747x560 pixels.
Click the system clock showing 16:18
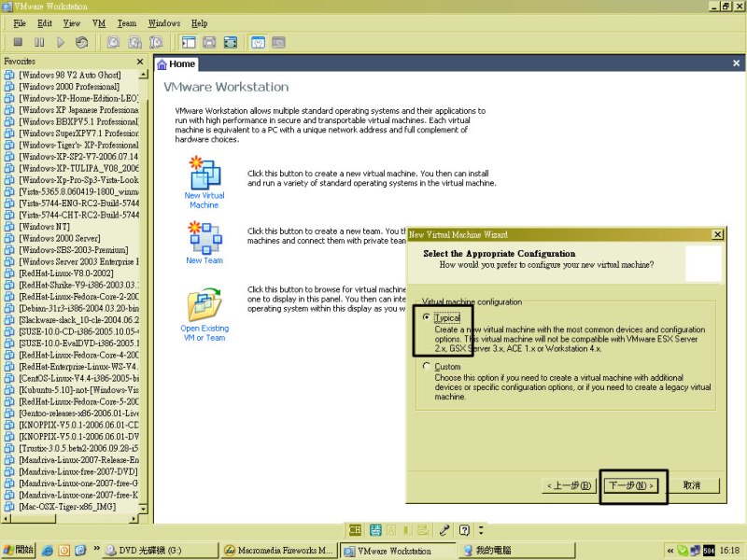pos(730,551)
